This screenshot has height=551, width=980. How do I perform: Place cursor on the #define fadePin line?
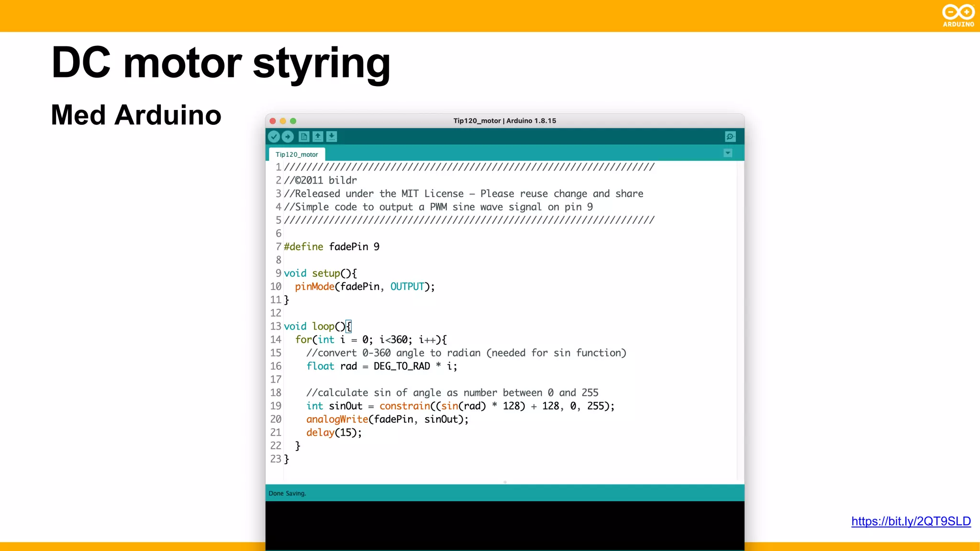(331, 247)
